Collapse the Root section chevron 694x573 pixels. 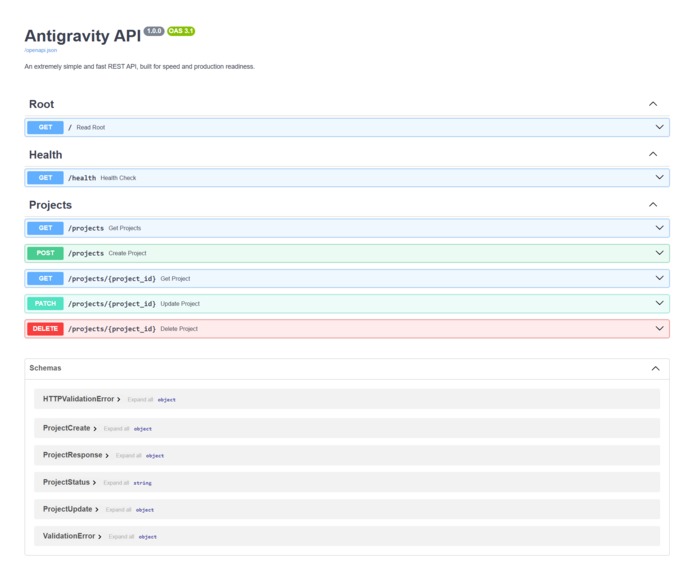point(653,104)
